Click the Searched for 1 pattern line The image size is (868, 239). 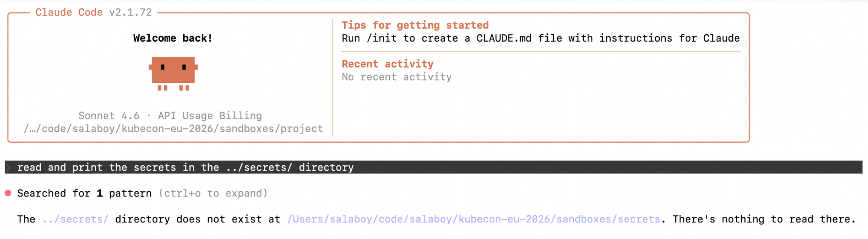(85, 193)
